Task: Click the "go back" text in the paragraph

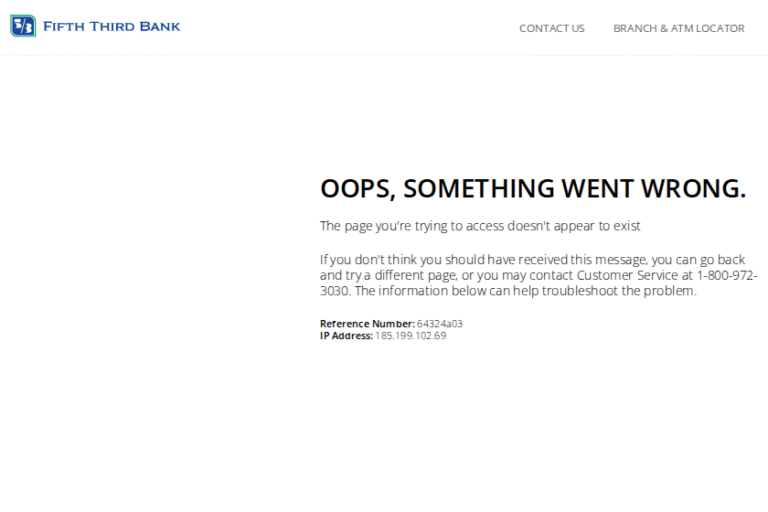Action: click(731, 259)
